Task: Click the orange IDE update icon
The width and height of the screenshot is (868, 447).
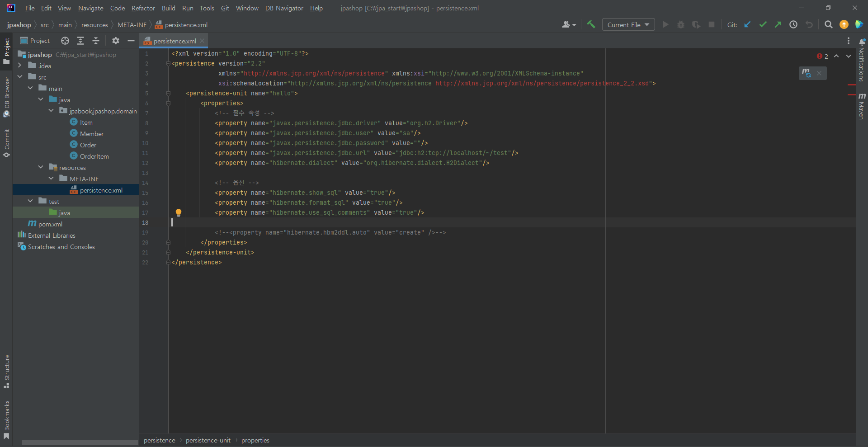Action: pyautogui.click(x=844, y=24)
